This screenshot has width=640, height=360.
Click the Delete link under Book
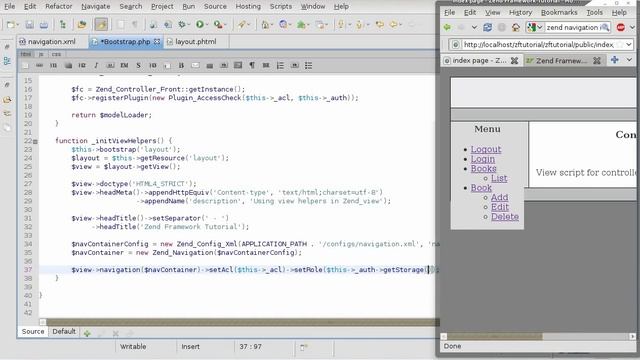[x=504, y=217]
